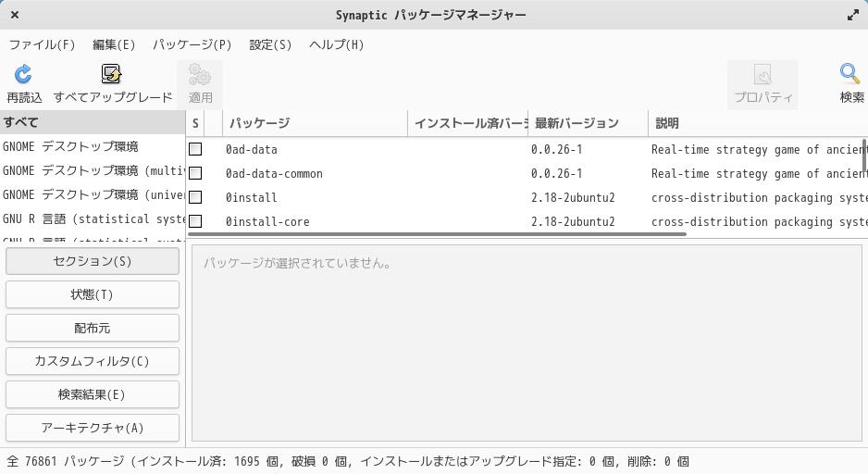Open the ヘルプ(H) menu

tap(336, 44)
